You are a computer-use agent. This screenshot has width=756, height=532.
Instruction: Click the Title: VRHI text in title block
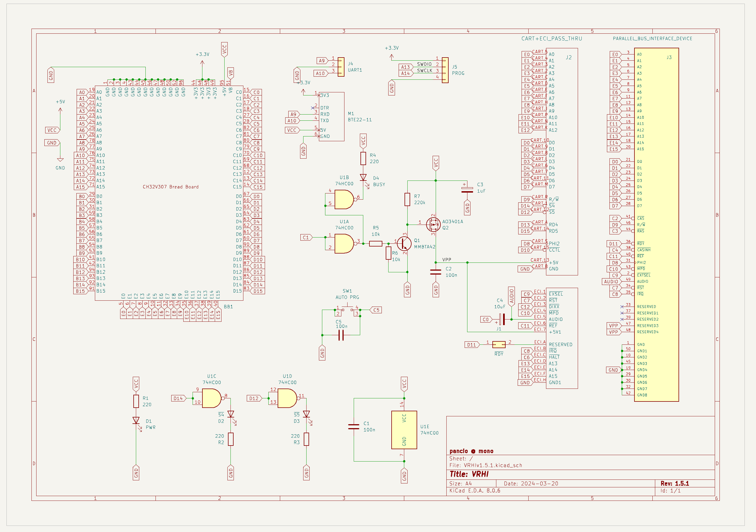[470, 474]
